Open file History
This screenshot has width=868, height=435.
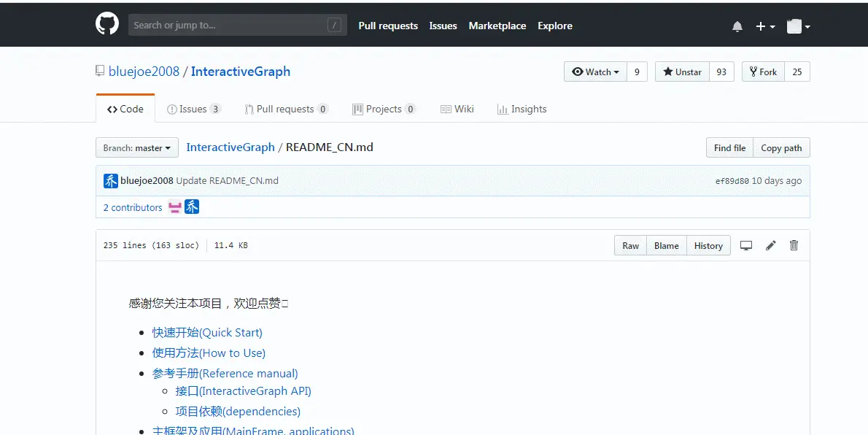708,245
